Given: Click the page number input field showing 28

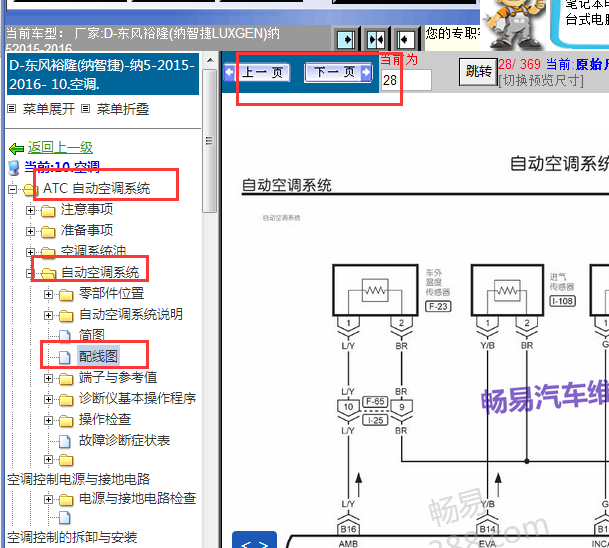Looking at the screenshot, I should (405, 80).
